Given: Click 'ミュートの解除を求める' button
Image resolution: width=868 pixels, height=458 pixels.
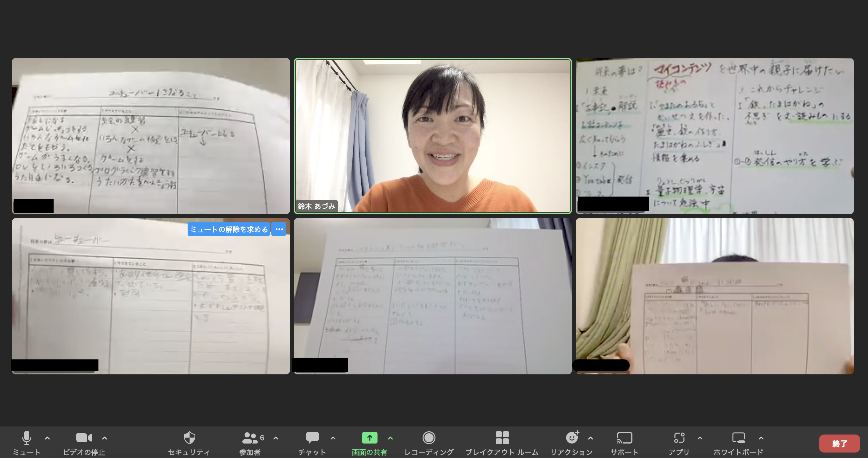Looking at the screenshot, I should 229,229.
